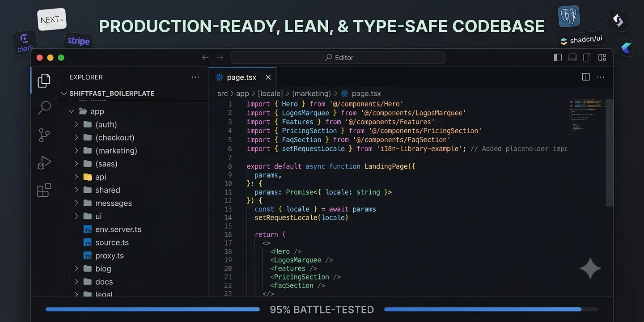This screenshot has width=644, height=322.
Task: Click the EXPLORER panel title
Action: [x=86, y=77]
